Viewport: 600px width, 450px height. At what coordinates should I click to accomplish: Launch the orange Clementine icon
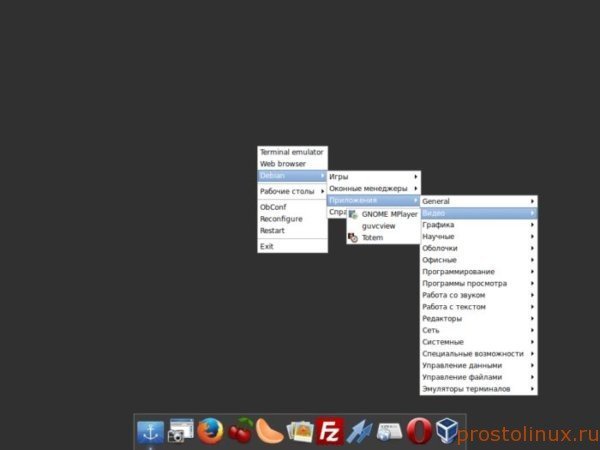coord(269,431)
